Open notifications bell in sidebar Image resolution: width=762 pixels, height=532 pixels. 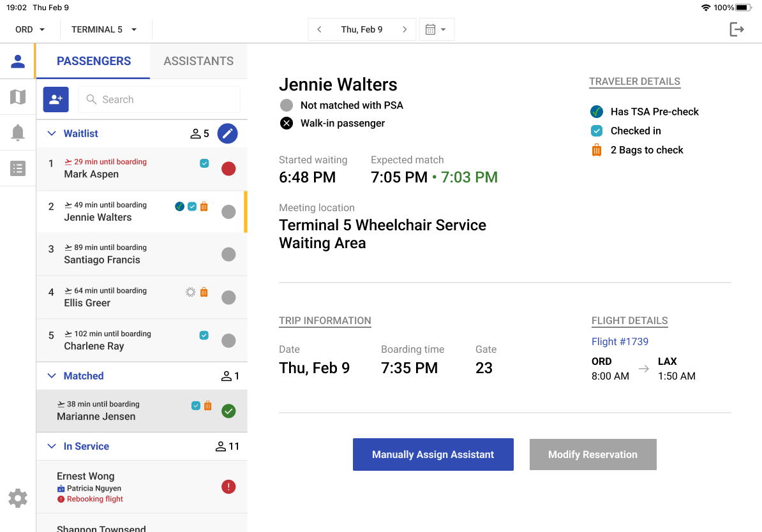click(18, 133)
